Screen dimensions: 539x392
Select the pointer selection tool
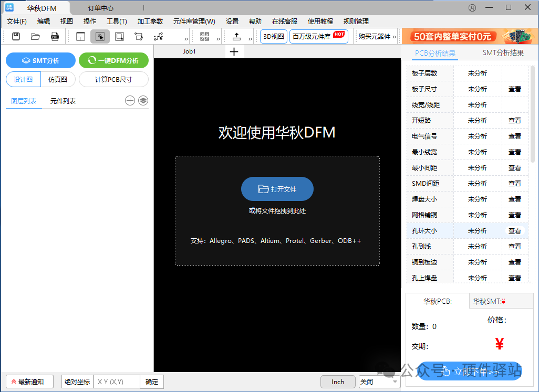[100, 36]
